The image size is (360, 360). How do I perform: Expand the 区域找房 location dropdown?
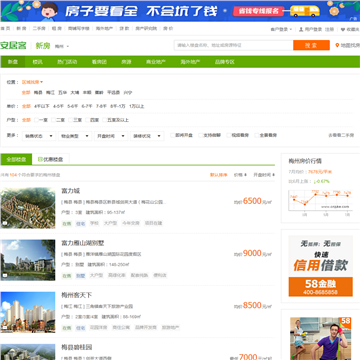click(x=32, y=82)
